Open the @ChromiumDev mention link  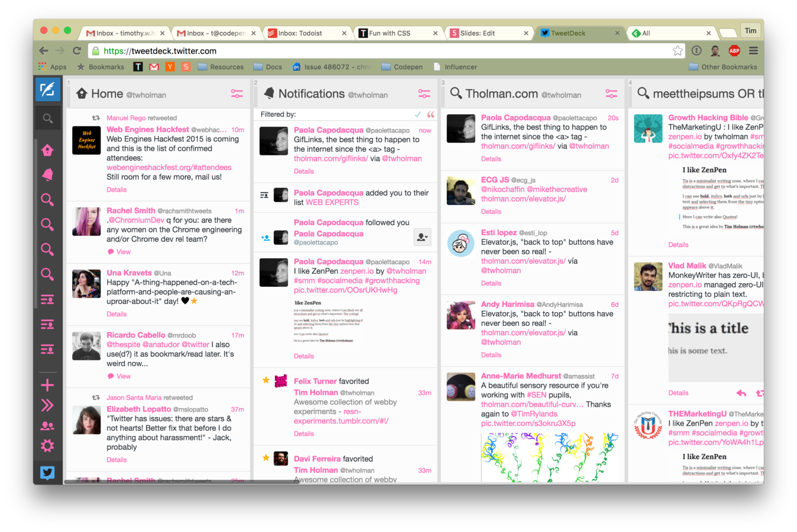pyautogui.click(x=137, y=220)
